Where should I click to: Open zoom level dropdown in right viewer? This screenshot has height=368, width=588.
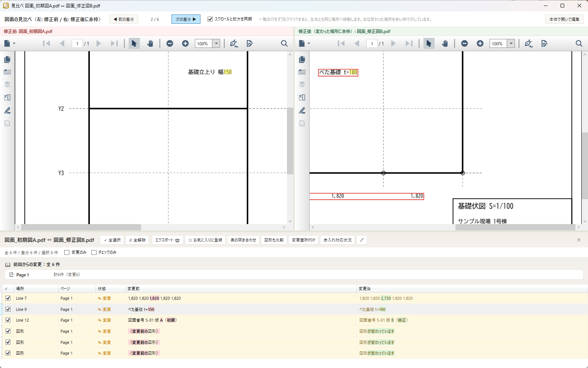[511, 43]
